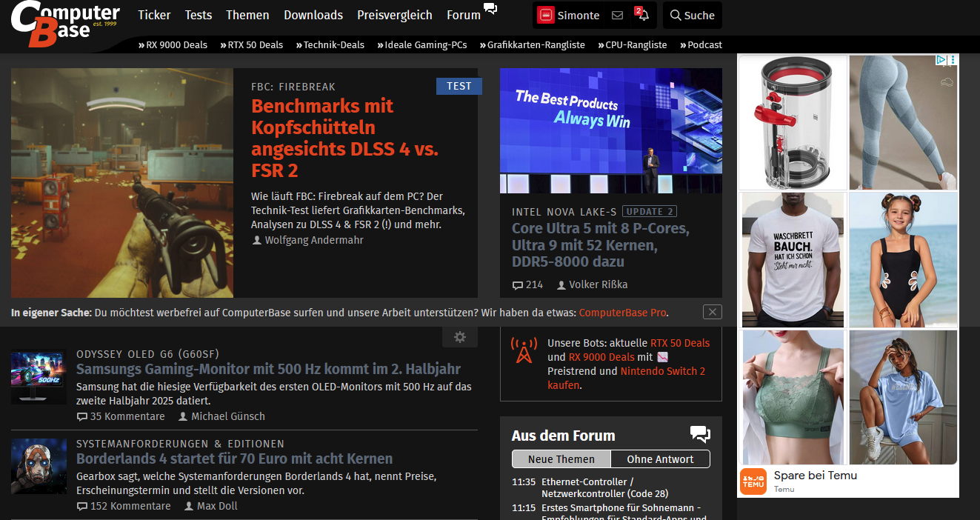This screenshot has width=980, height=520.
Task: Click the red antenna bots icon
Action: [x=524, y=350]
